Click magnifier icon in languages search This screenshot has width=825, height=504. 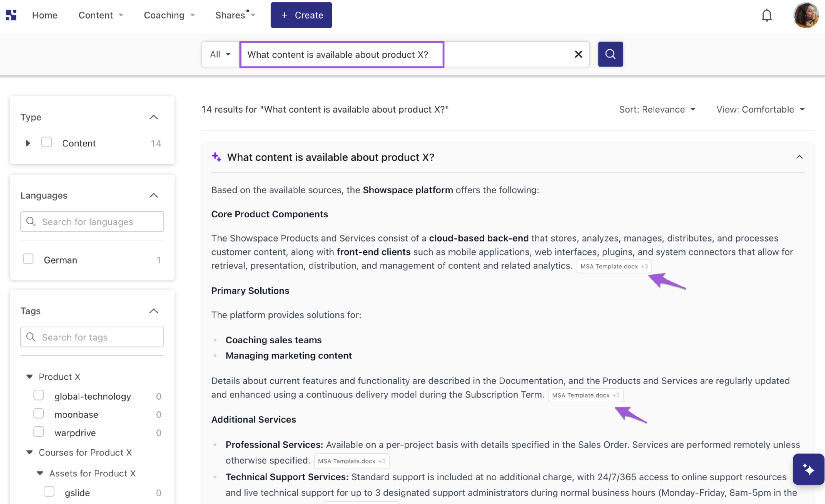tap(31, 221)
